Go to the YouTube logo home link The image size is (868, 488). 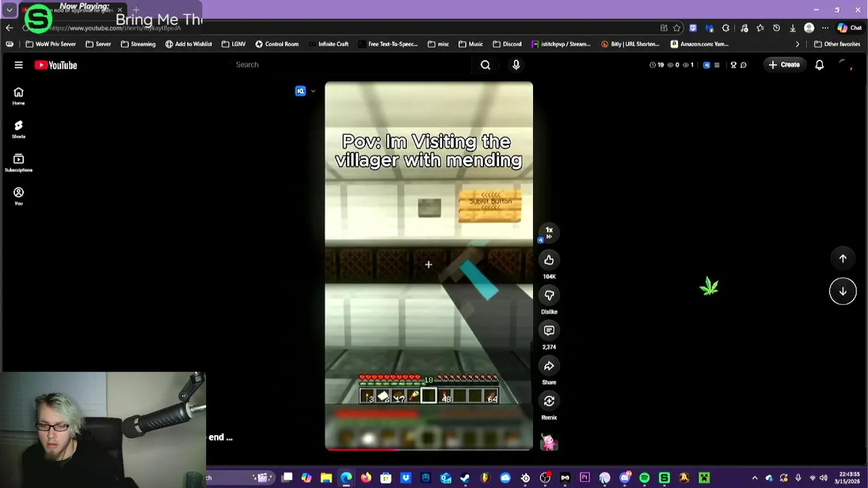pos(56,65)
